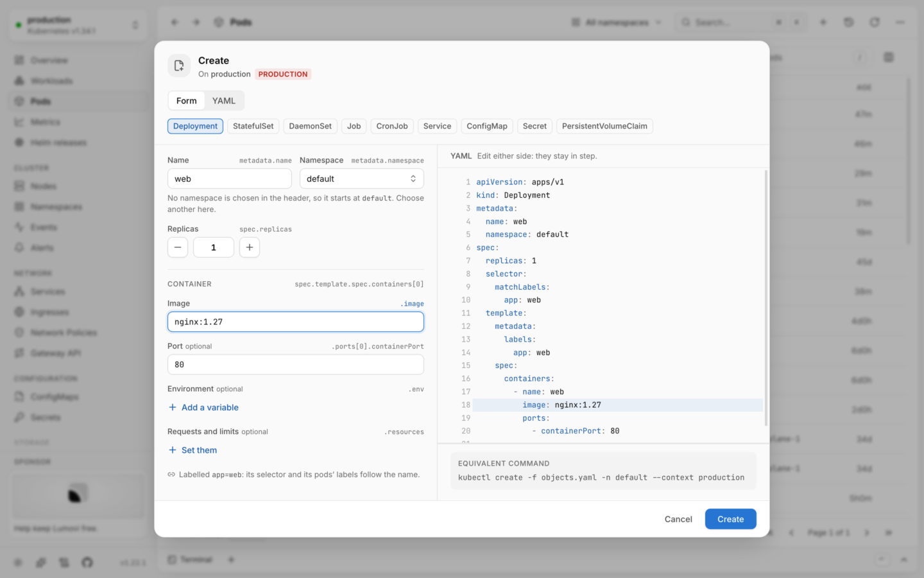Focus the Image field with nginx:1.27
The height and width of the screenshot is (578, 924).
(296, 322)
